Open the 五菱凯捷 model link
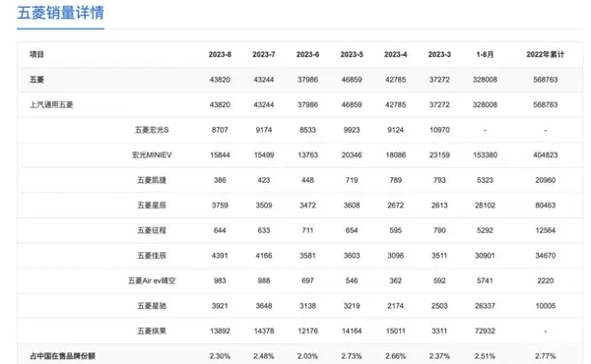The image size is (591, 364). pos(152,180)
